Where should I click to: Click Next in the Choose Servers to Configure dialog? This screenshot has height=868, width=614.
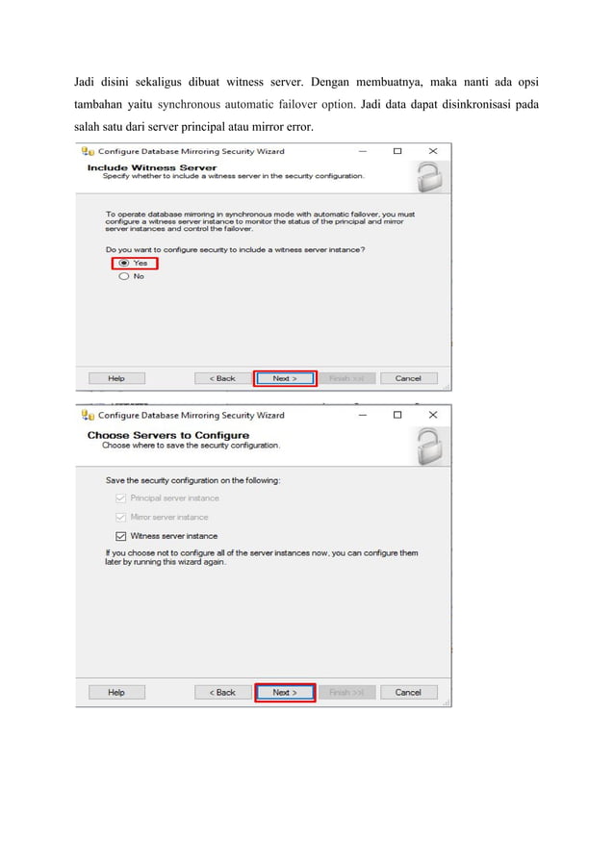pos(285,693)
